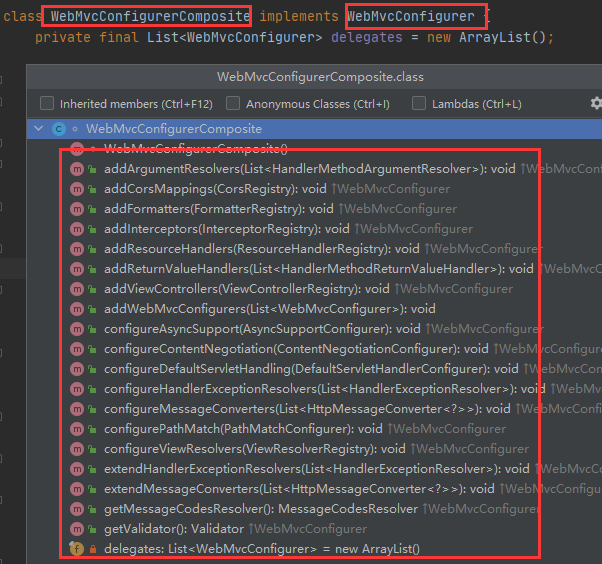The image size is (602, 564).
Task: Go to addArgumentResolvers method
Action: [309, 169]
